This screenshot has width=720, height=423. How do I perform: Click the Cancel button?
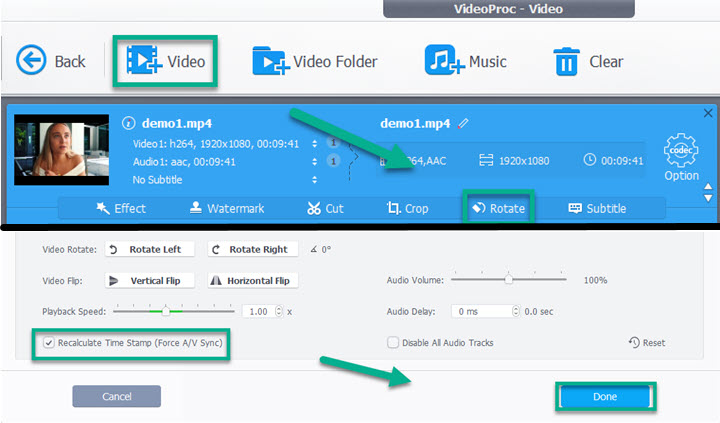click(x=117, y=396)
